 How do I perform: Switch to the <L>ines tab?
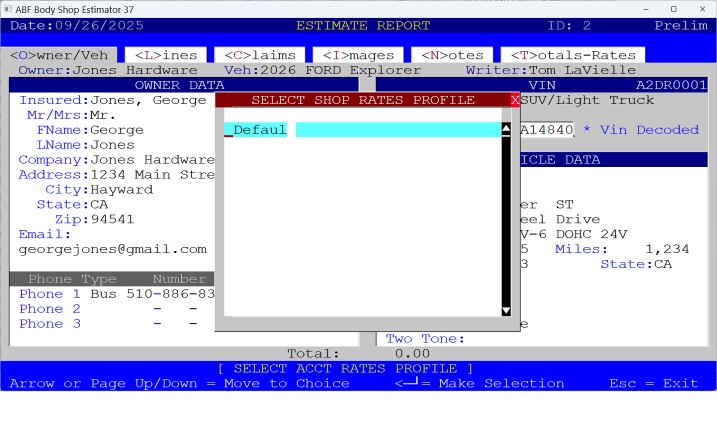click(x=166, y=55)
